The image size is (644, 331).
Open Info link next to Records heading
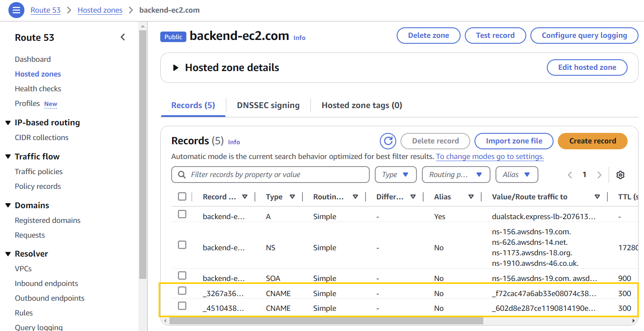pos(234,142)
